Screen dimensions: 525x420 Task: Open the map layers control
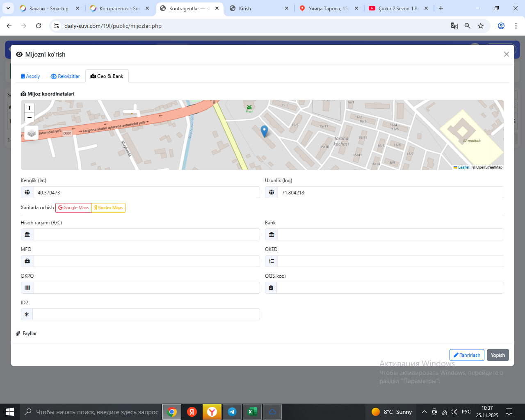click(32, 133)
